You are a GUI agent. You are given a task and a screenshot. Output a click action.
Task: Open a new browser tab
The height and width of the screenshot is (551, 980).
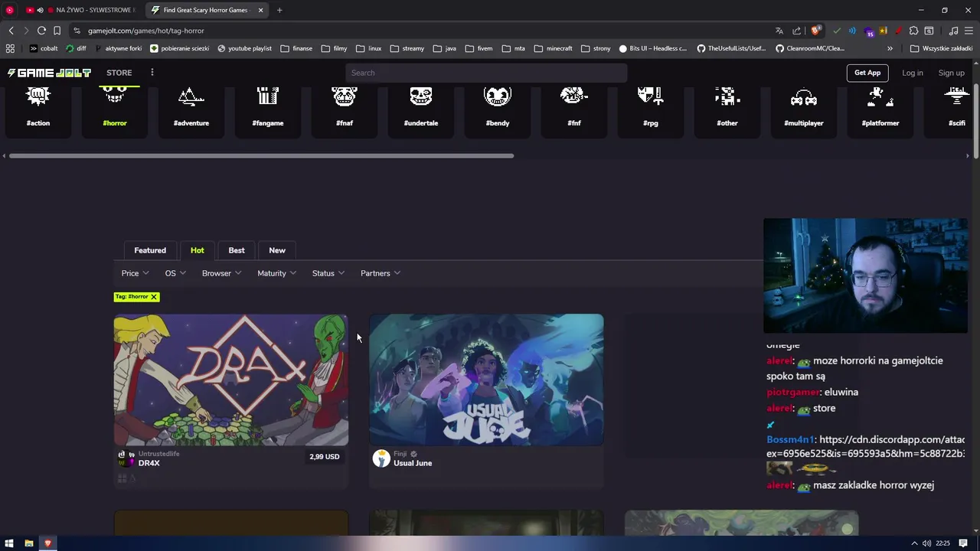pos(279,10)
